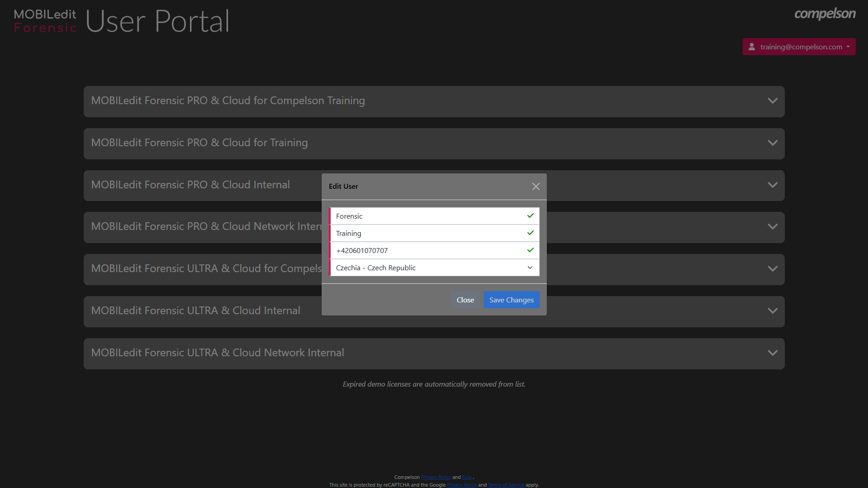Open the Compelson Privacy Policy link
This screenshot has height=488, width=868.
click(x=436, y=477)
